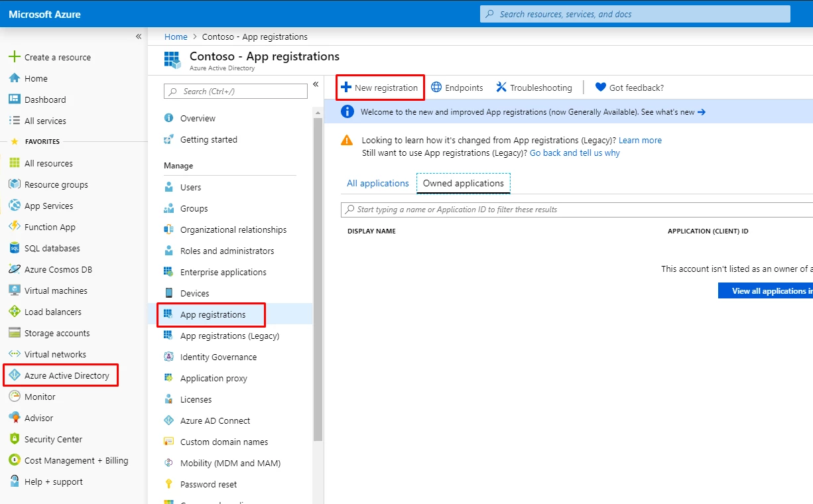Click the Azure AD menu vertical scrollbar

click(x=318, y=279)
